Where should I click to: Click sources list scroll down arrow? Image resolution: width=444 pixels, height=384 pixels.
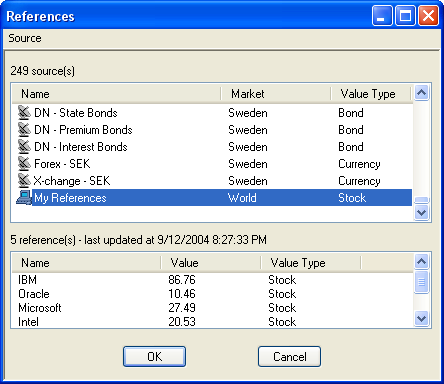tap(422, 212)
